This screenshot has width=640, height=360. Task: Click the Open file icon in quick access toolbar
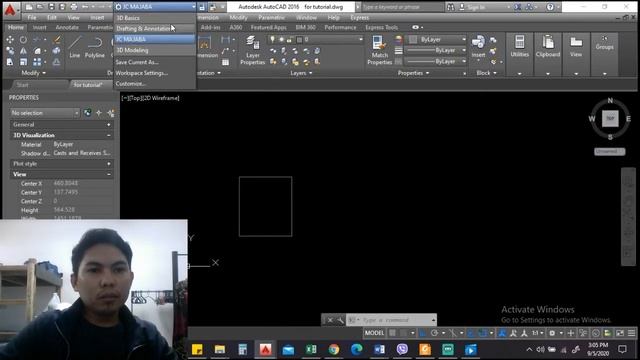[x=40, y=7]
